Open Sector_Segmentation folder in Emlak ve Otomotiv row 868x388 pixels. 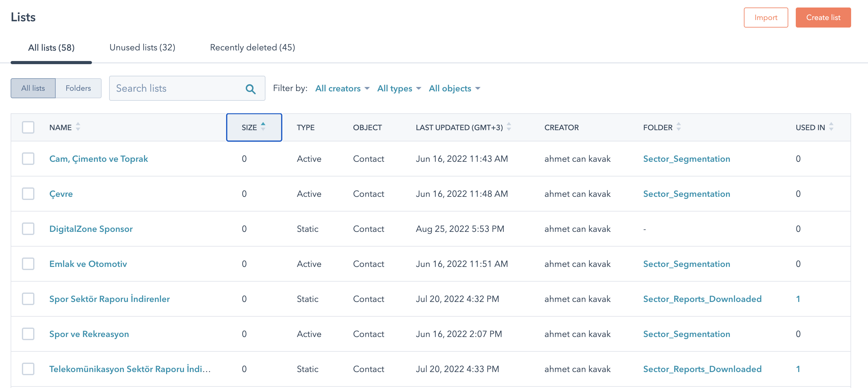tap(686, 264)
